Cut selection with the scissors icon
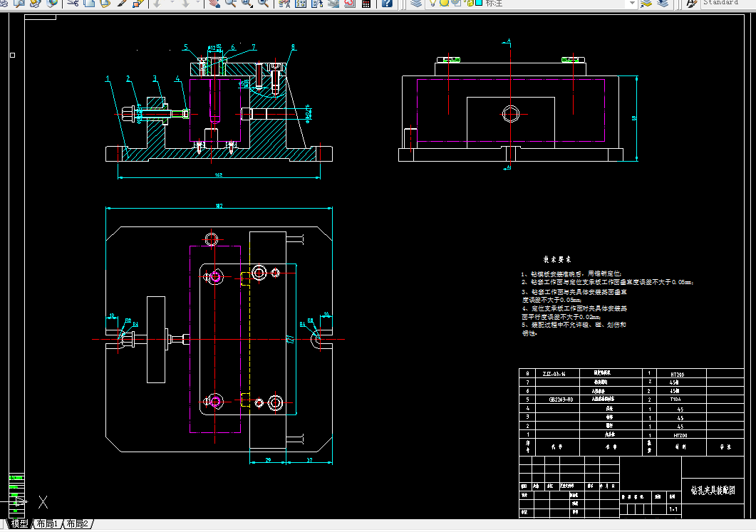Screen dimensions: 756x532 (73, 3)
